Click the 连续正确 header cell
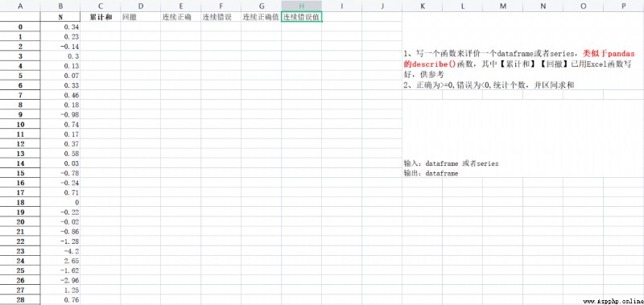 coord(181,17)
